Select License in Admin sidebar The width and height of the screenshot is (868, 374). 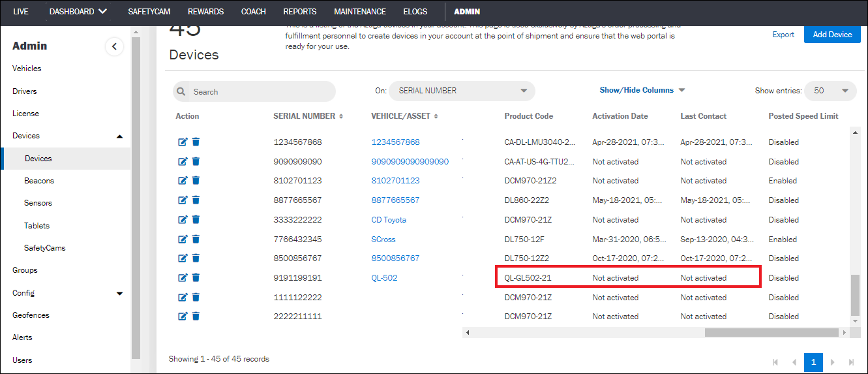click(25, 114)
